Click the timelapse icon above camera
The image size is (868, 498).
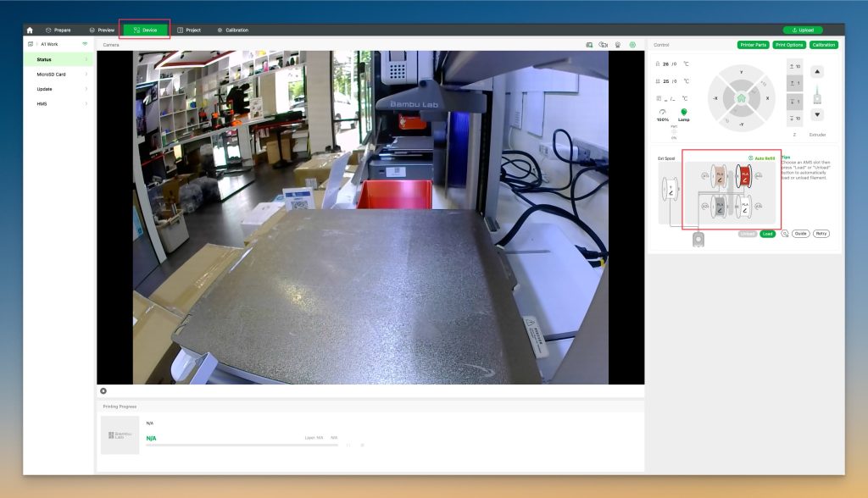click(x=617, y=44)
